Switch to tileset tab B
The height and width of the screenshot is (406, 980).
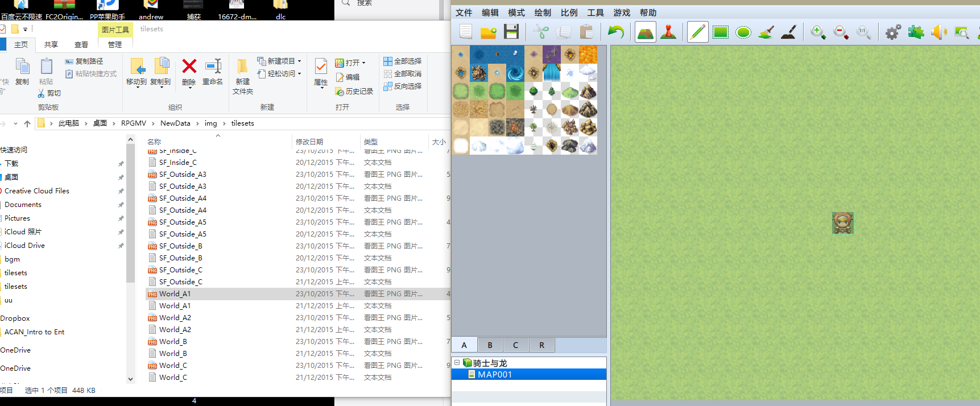(x=490, y=345)
